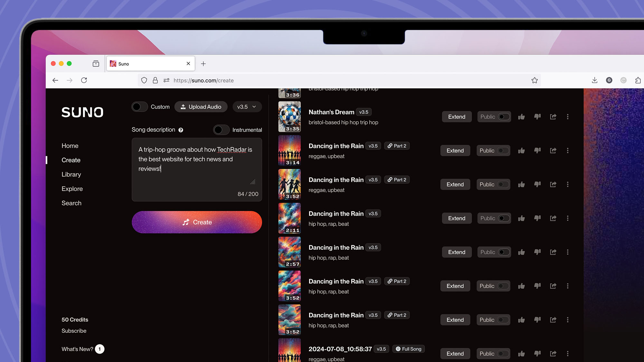
Task: Open the v3.5 model version dropdown
Action: tap(247, 107)
